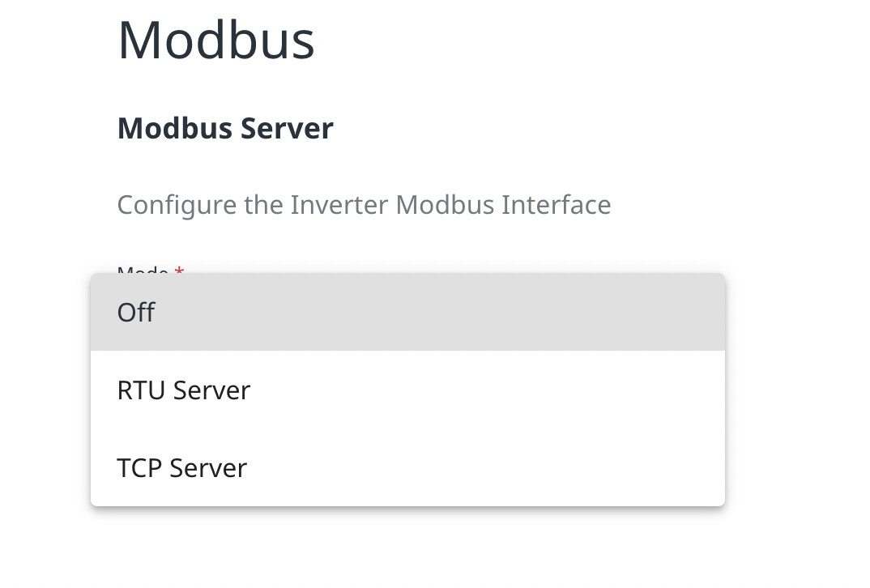Image resolution: width=870 pixels, height=588 pixels.
Task: Select the Off option in Mode dropdown
Action: tap(407, 312)
